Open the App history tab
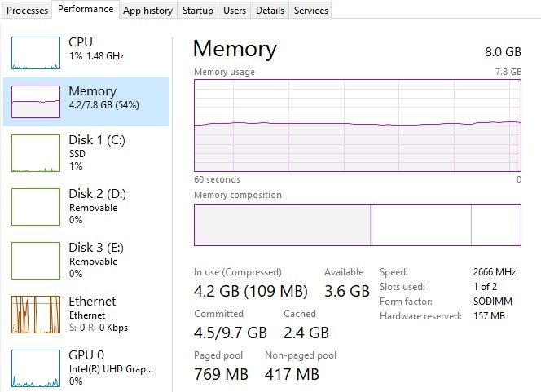 pyautogui.click(x=147, y=11)
